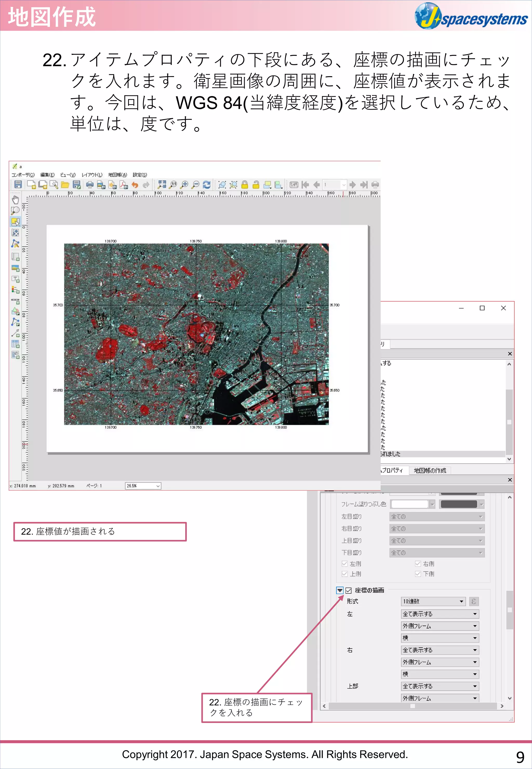Collapse the 座標の描画 section triangle
Viewport: 532px width, 769px height.
tap(340, 590)
